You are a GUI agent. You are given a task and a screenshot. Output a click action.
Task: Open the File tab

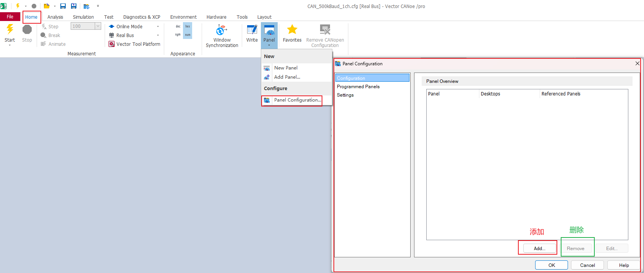(10, 17)
